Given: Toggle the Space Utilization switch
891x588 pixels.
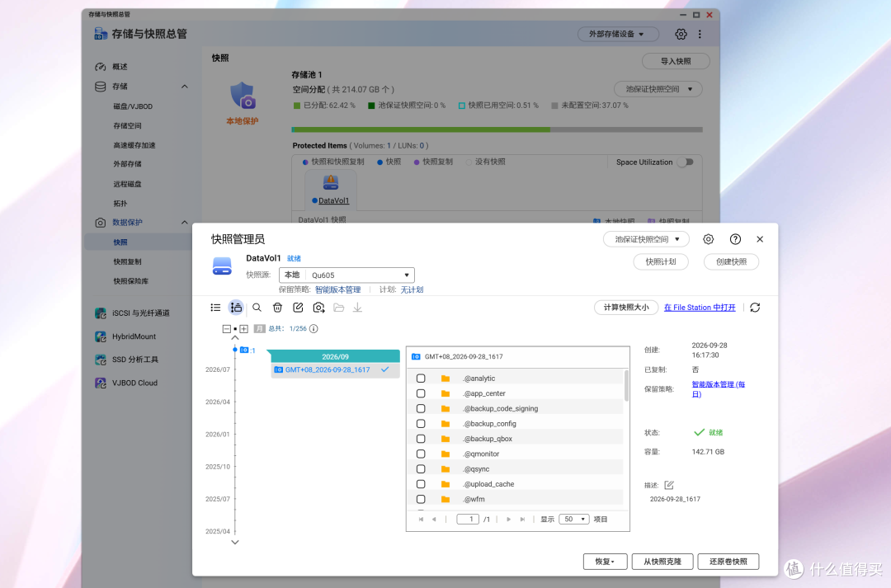Looking at the screenshot, I should click(686, 162).
